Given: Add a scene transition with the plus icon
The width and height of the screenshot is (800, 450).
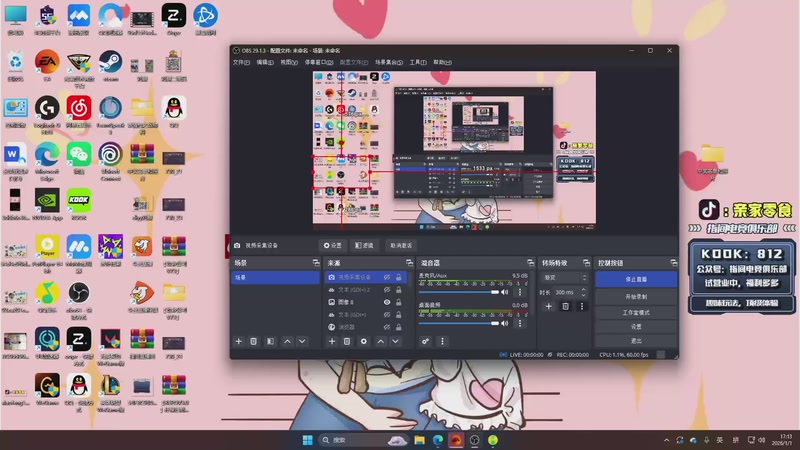Looking at the screenshot, I should tap(548, 306).
